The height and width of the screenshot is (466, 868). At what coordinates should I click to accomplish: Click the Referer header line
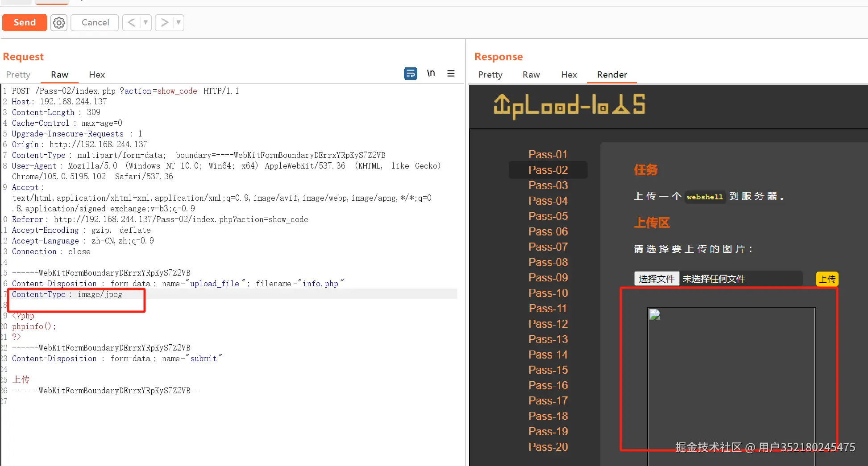(160, 219)
